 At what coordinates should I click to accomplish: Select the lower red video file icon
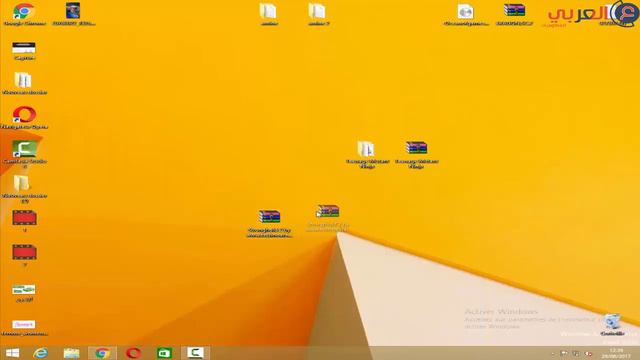click(24, 252)
